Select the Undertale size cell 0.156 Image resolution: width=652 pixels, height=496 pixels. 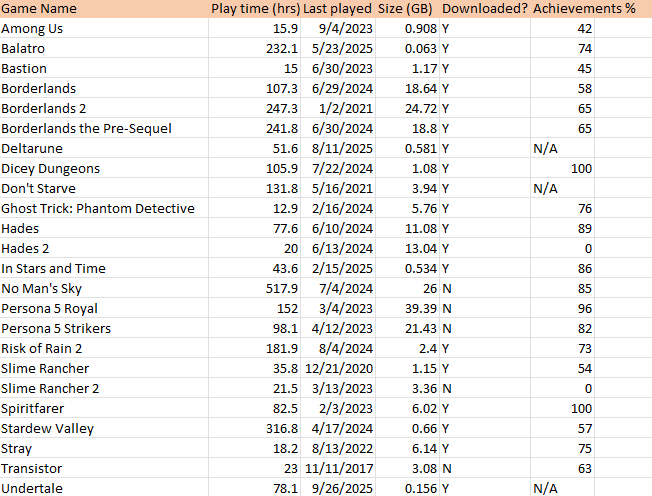(418, 488)
